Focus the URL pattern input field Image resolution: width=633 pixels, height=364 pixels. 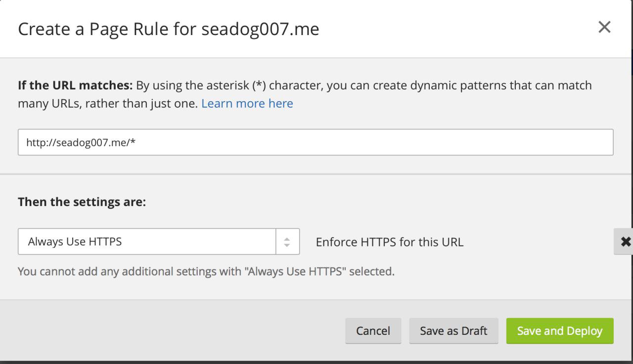click(x=316, y=142)
